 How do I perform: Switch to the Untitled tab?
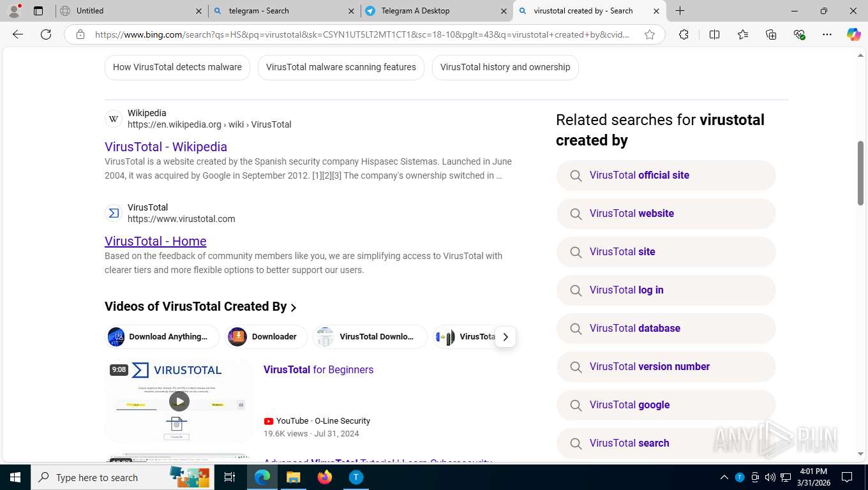point(131,11)
